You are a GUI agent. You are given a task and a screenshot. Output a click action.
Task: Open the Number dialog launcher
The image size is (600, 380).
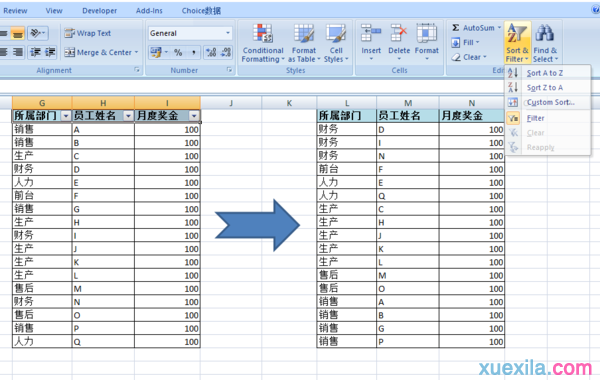[229, 70]
